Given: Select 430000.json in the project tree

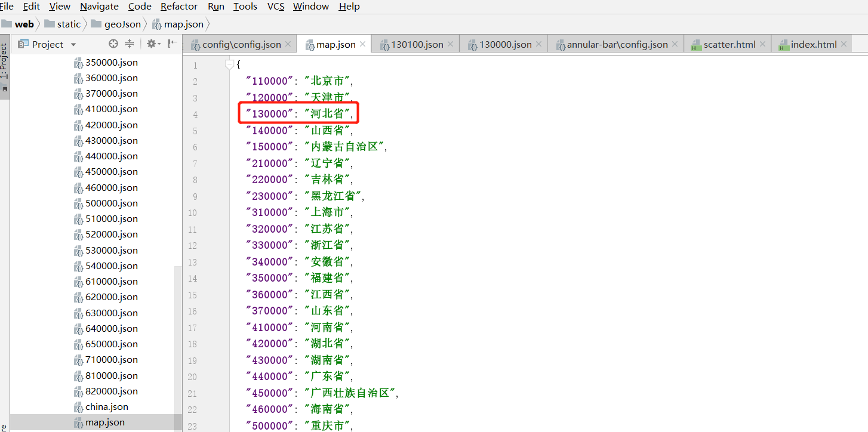Looking at the screenshot, I should click(x=106, y=141).
